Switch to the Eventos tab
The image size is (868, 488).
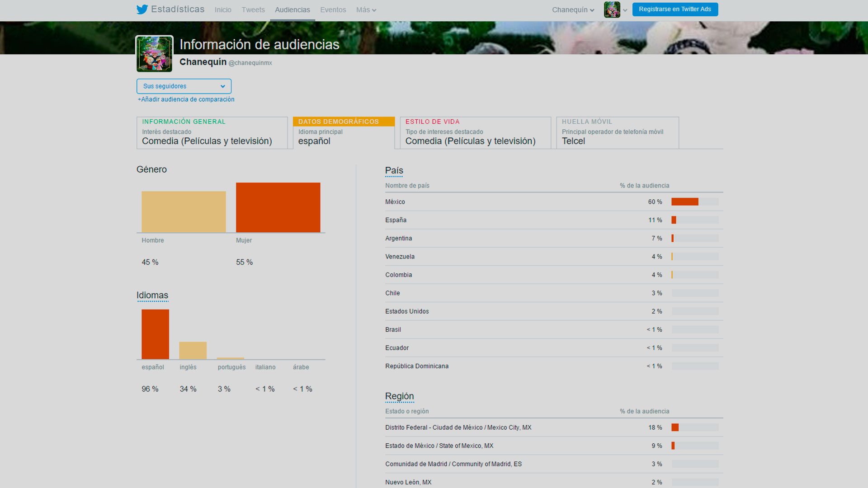(x=333, y=10)
